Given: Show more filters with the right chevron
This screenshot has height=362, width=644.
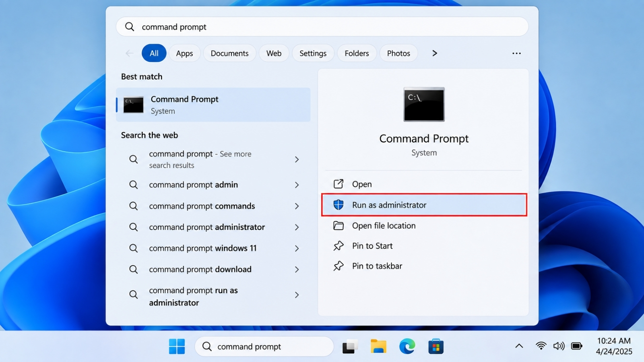Looking at the screenshot, I should point(434,53).
